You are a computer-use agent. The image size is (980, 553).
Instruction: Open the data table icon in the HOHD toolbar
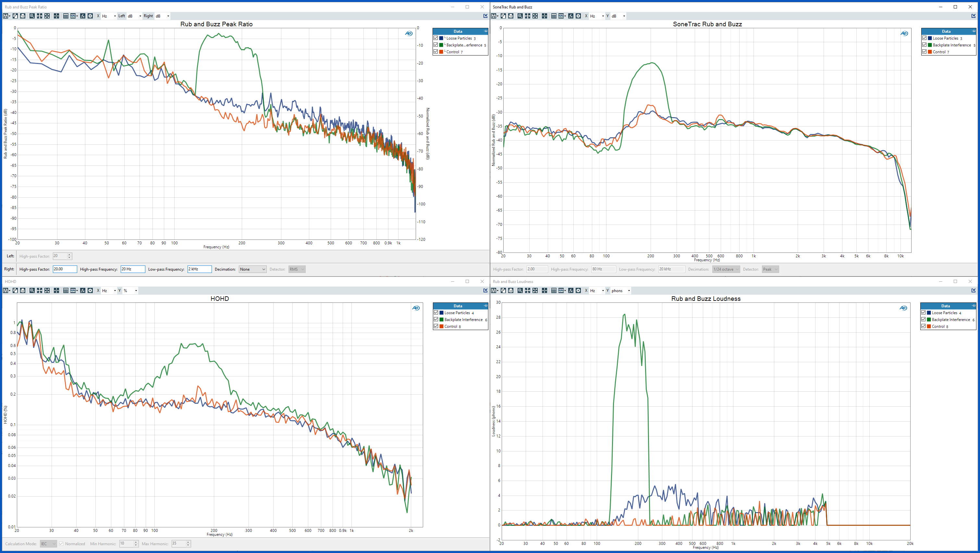click(x=66, y=290)
